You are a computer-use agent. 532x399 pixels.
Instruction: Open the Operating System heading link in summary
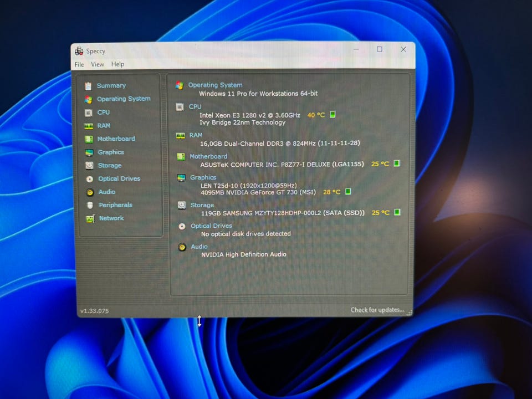click(x=215, y=85)
